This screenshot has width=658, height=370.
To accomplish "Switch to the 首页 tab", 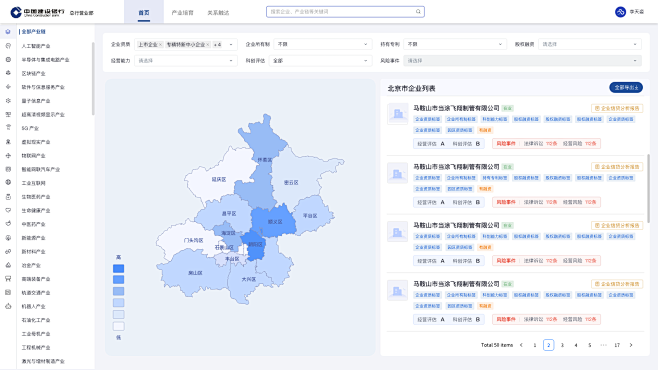I will (144, 13).
